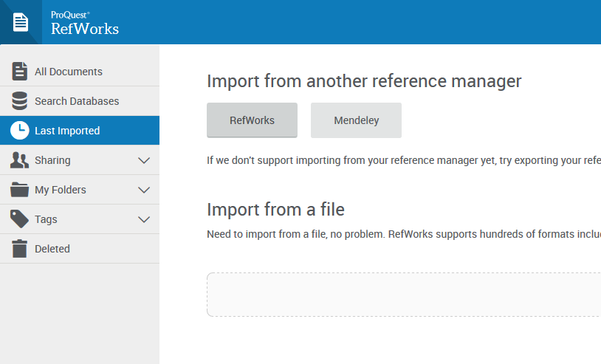Image resolution: width=601 pixels, height=364 pixels.
Task: Open the Sharing sidebar item
Action: click(x=80, y=160)
